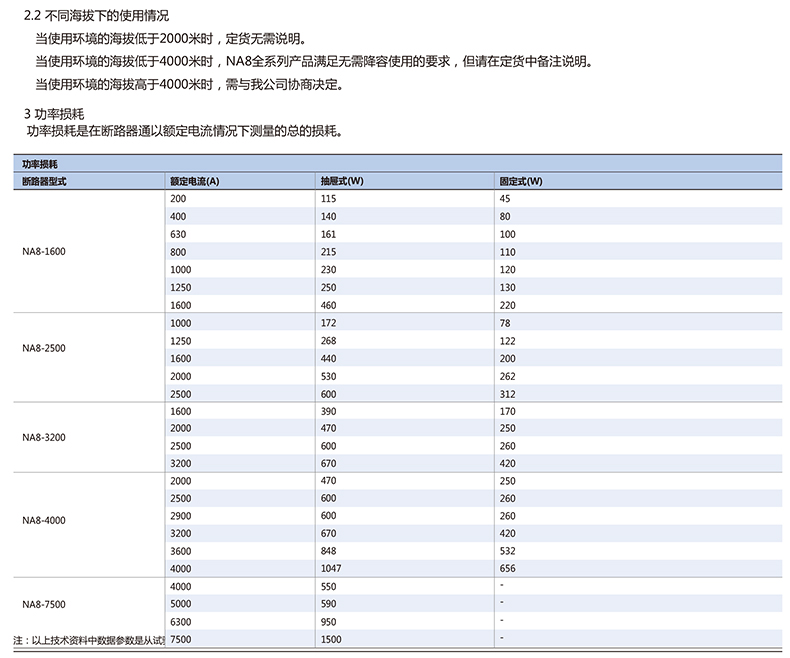
Task: Click the sentence about altitude above 4000米
Action: point(189,84)
